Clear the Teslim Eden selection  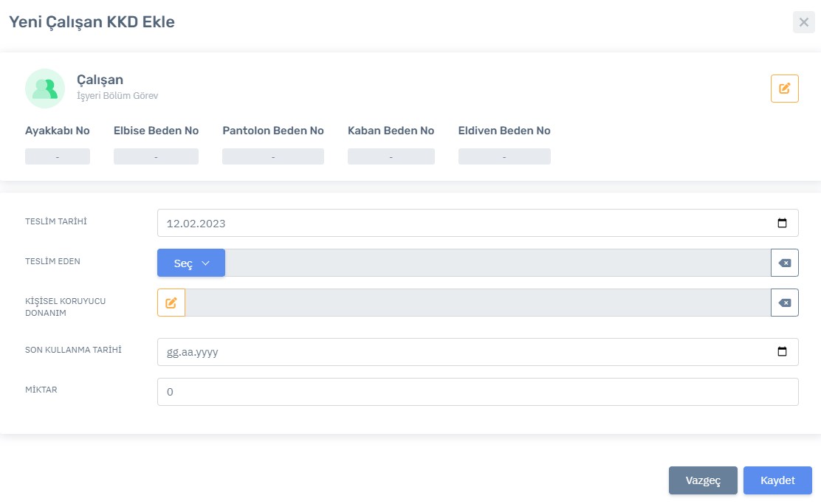pos(784,263)
